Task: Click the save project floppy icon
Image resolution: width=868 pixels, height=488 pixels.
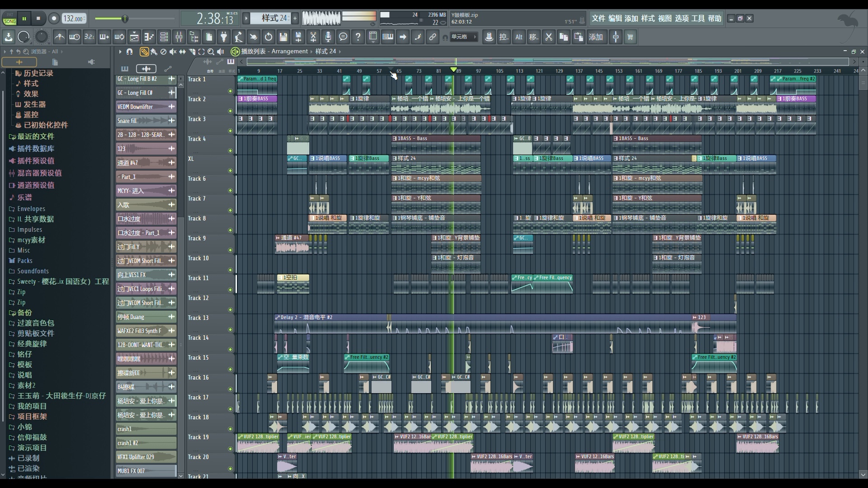Action: [283, 37]
